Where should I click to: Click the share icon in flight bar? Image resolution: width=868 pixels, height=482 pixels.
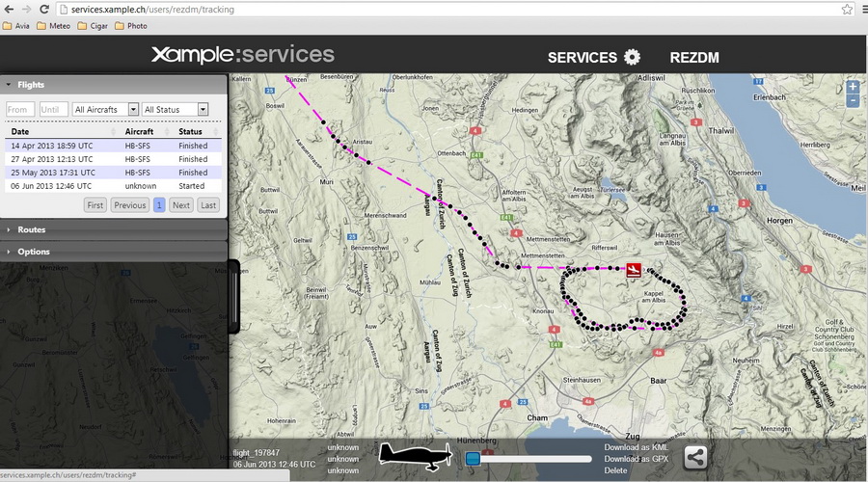click(x=695, y=458)
